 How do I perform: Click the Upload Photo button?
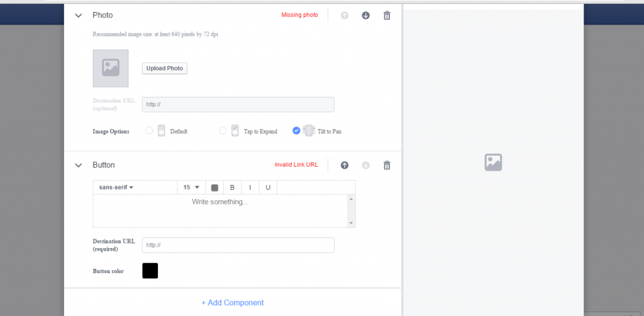point(164,68)
